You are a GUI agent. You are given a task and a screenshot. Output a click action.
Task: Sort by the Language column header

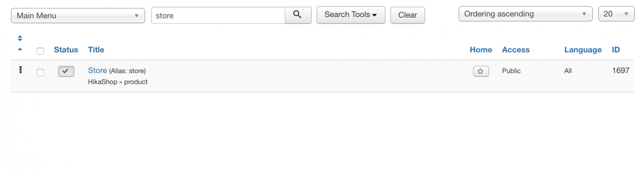[x=582, y=50]
